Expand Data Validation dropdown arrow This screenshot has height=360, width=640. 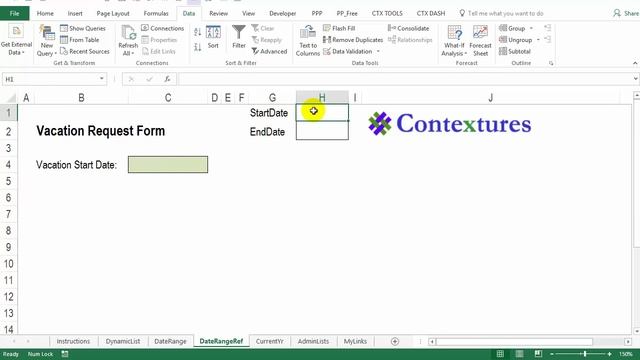pos(378,51)
